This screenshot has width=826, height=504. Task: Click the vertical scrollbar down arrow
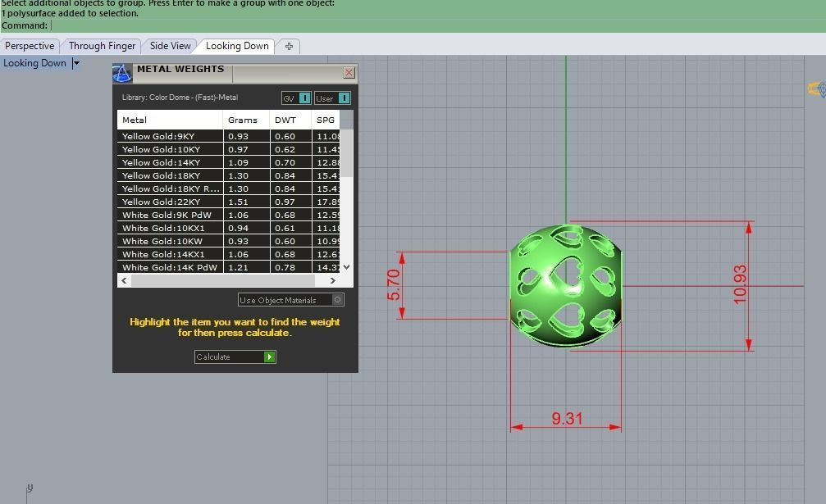coord(346,267)
